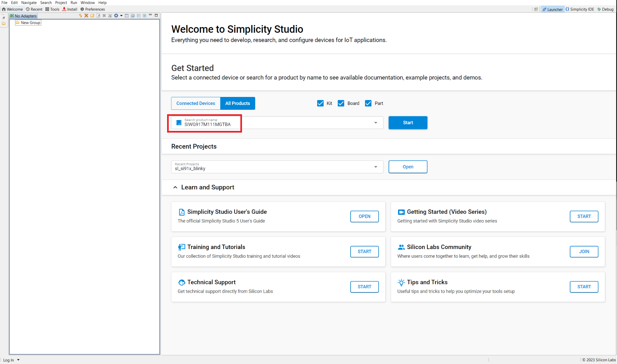Open the Navigate menu

(x=29, y=3)
